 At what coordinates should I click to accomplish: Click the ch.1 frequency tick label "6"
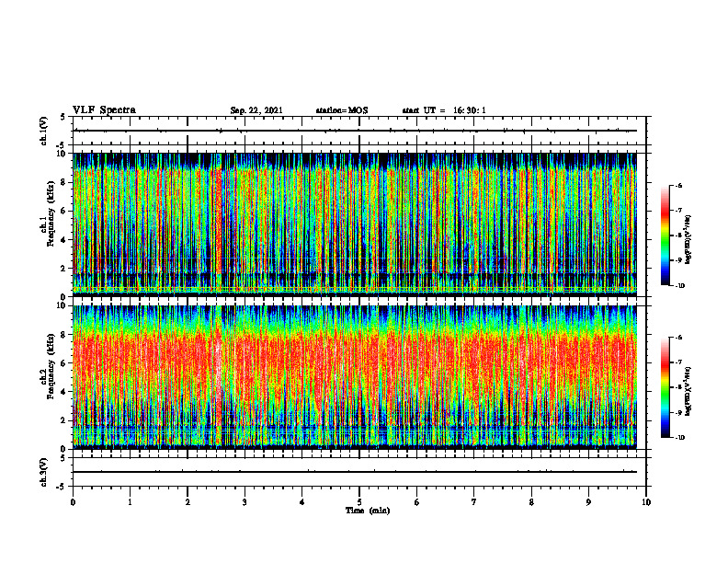click(x=64, y=211)
